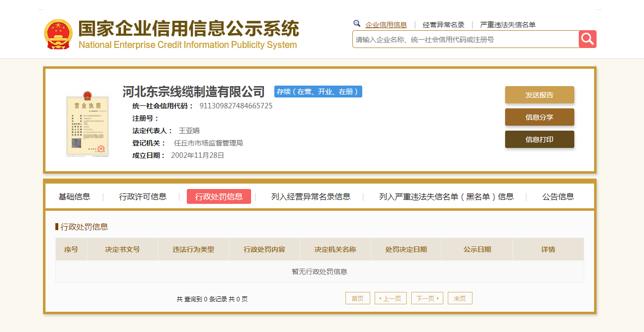
Task: Click the 详情 column header
Action: coord(548,249)
